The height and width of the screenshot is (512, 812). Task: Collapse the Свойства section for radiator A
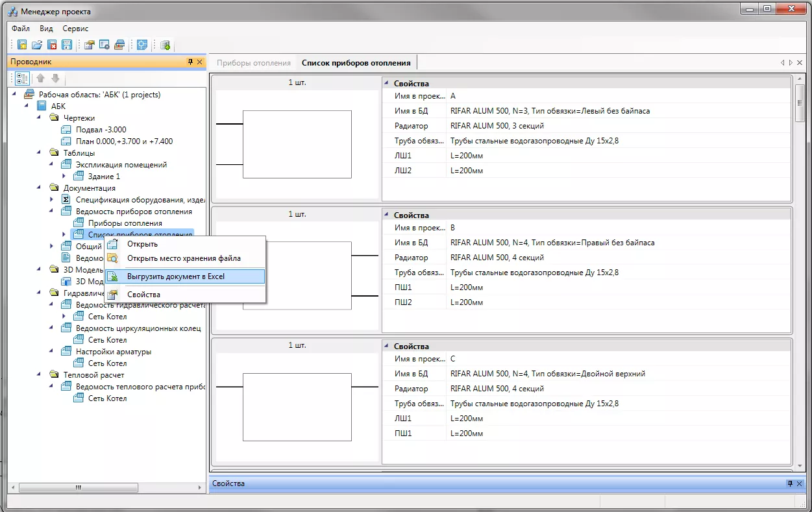388,84
